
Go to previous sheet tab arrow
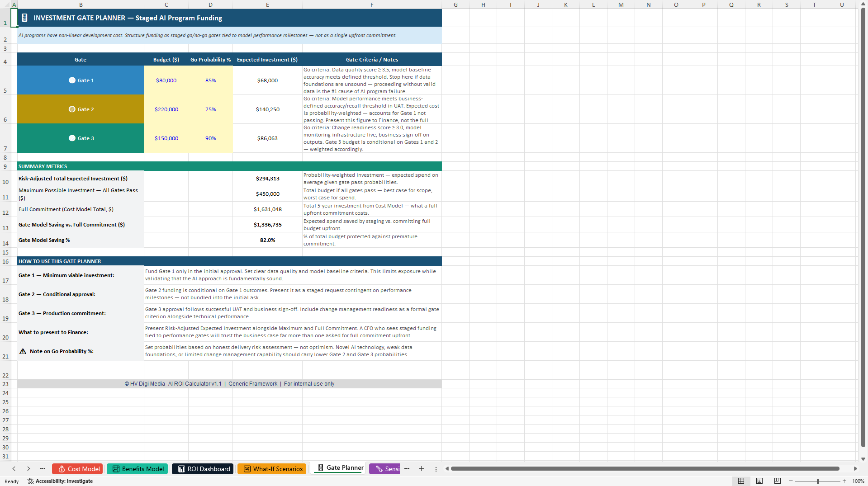pyautogui.click(x=14, y=469)
